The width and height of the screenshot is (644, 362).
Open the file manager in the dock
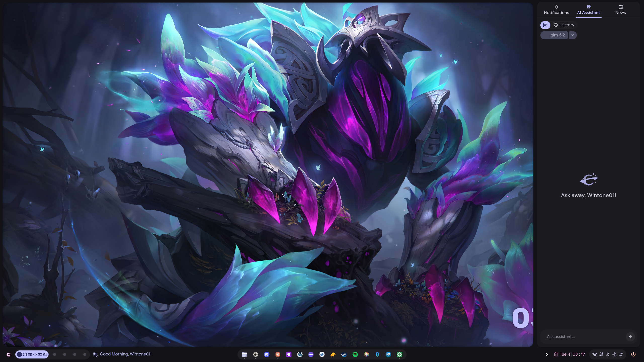pyautogui.click(x=245, y=354)
